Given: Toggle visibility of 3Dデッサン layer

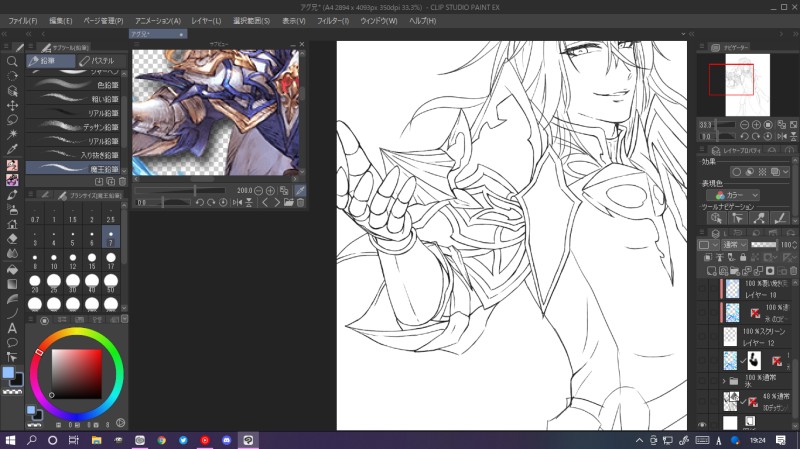Looking at the screenshot, I should [x=703, y=402].
